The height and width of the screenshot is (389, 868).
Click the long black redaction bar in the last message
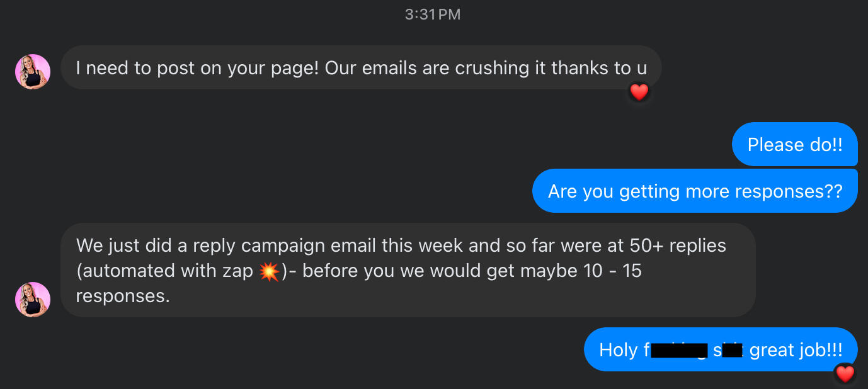point(680,350)
